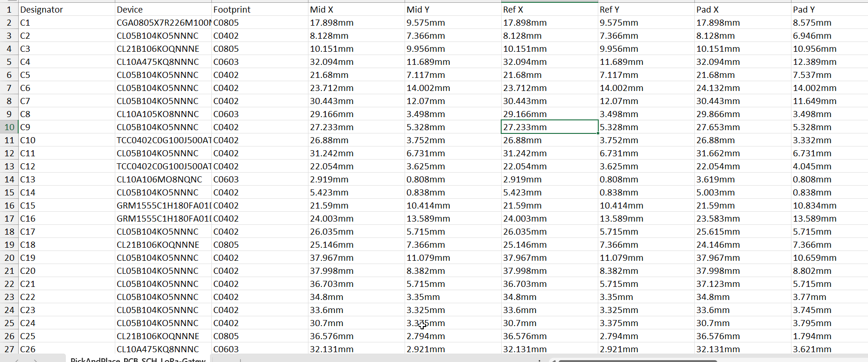Select Pad Y value 6.946mm for C2
This screenshot has width=868, height=362.
[829, 35]
